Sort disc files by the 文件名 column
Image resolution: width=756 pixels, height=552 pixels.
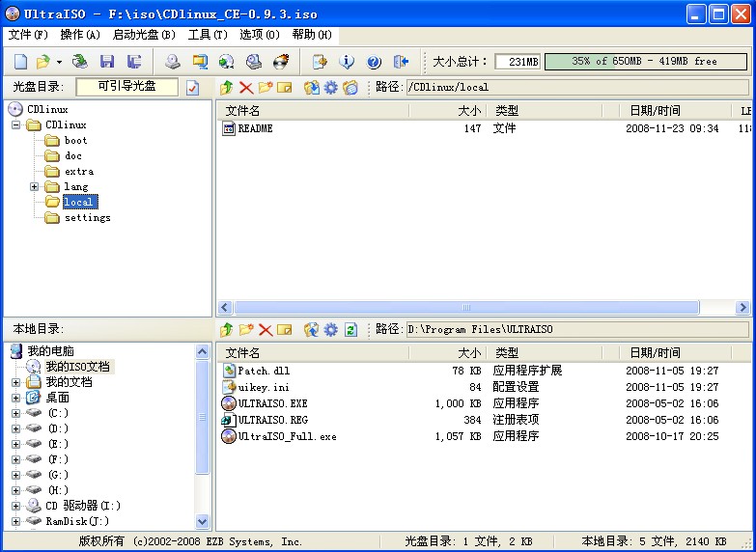pyautogui.click(x=313, y=111)
